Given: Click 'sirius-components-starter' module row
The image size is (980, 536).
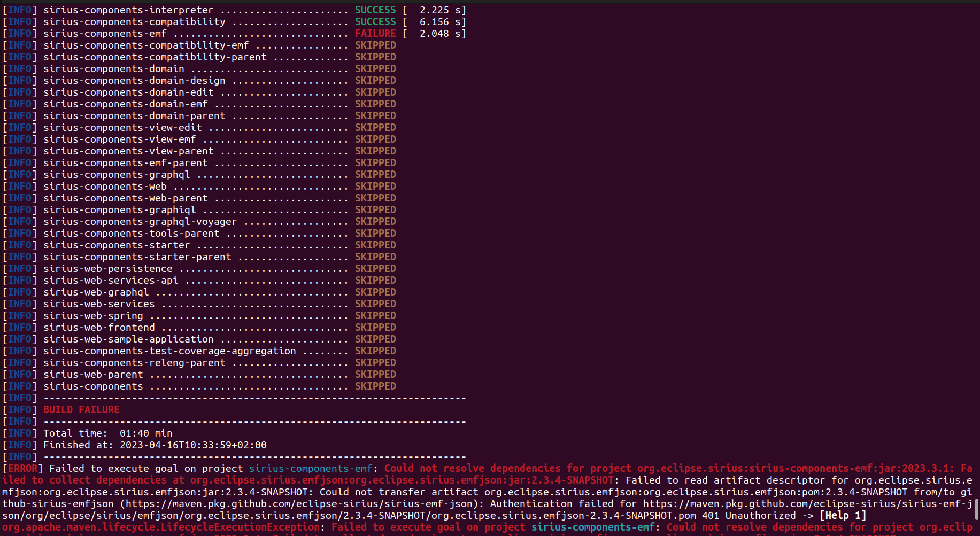Looking at the screenshot, I should click(199, 245).
